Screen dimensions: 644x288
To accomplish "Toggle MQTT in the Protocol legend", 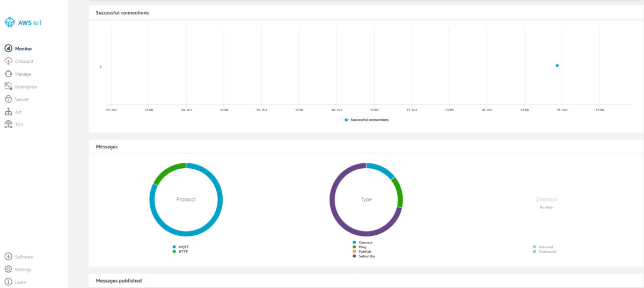I will point(180,247).
